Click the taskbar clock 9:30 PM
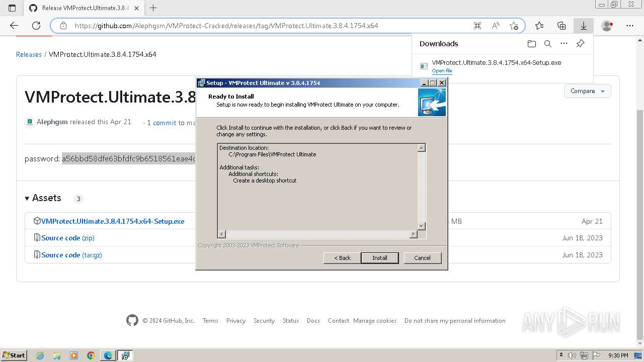Viewport: 644px width, 362px height. [x=618, y=355]
